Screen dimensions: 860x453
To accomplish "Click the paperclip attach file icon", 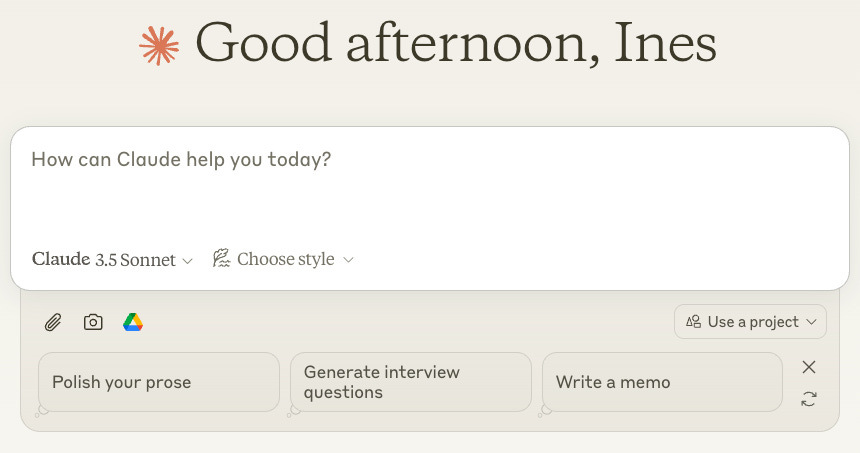I will click(x=53, y=322).
